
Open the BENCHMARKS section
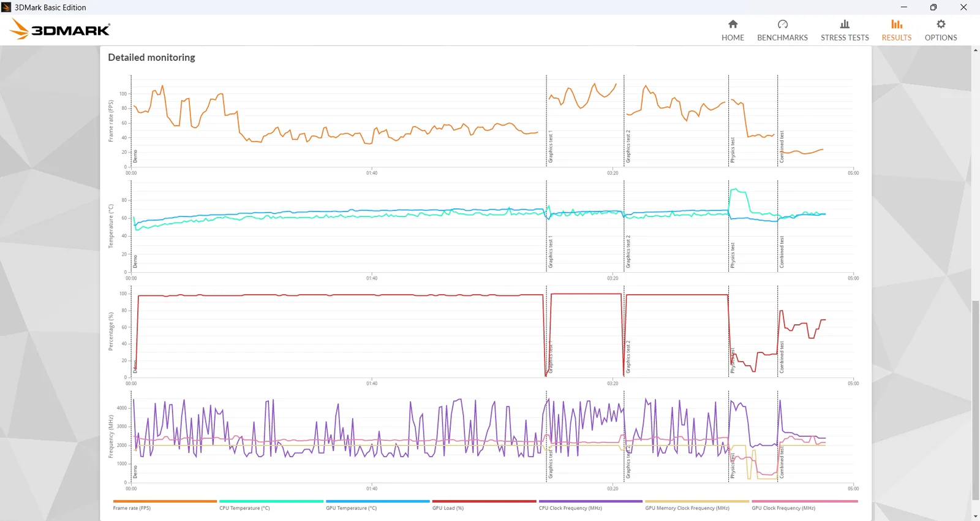pos(782,30)
